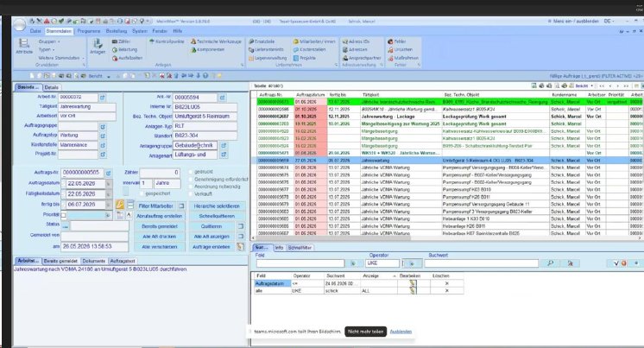
Task: Open Maßnahmen in the ribbon
Action: point(403,58)
